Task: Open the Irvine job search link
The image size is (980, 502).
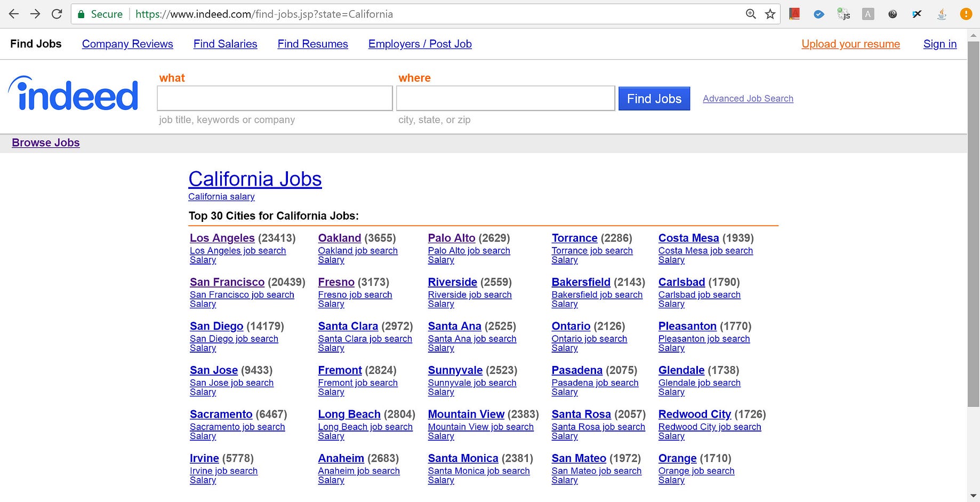Action: pos(223,471)
